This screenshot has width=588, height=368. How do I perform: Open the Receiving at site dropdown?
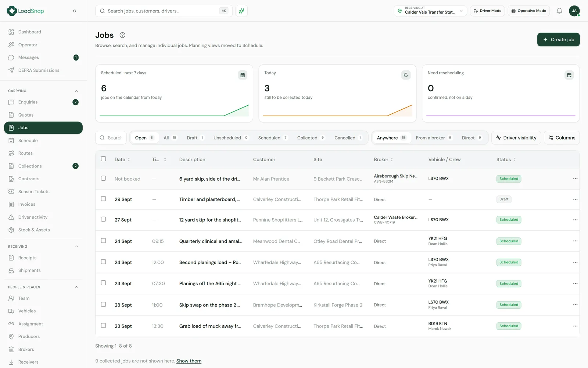click(430, 11)
